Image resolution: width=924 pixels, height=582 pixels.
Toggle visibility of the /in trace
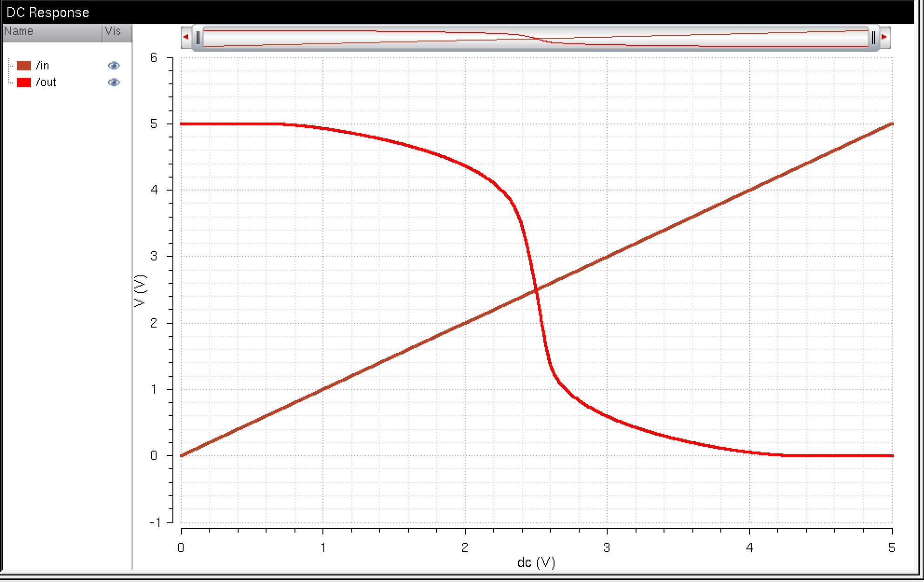click(x=114, y=66)
